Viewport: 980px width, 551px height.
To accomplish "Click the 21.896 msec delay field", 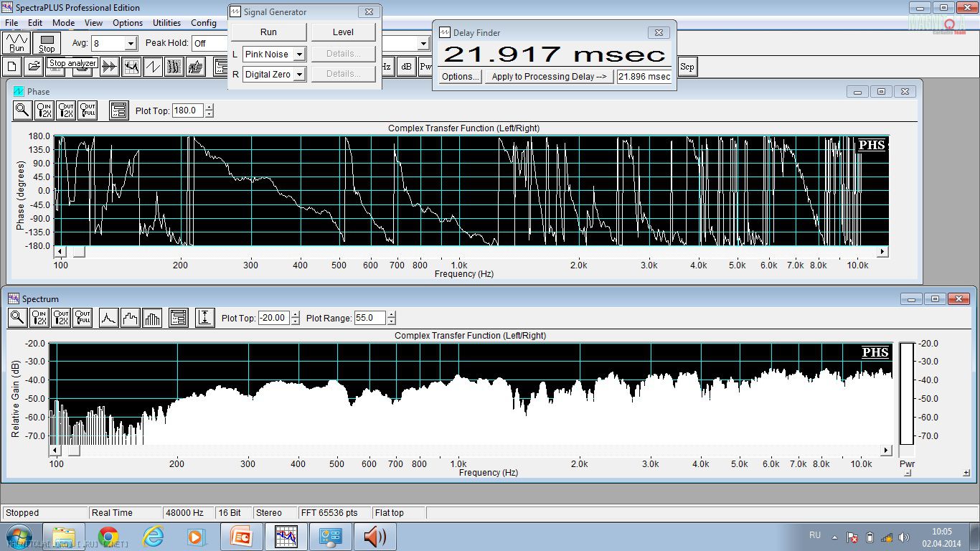I will click(644, 77).
